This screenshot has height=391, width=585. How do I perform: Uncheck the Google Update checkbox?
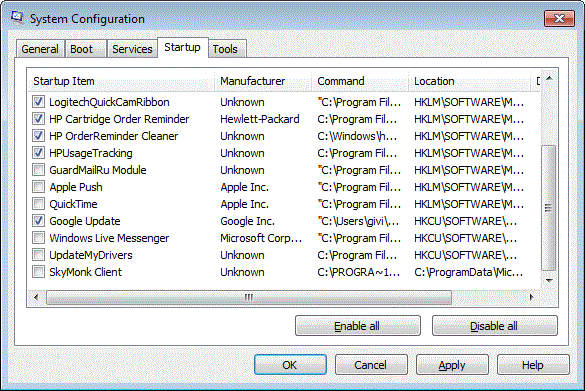(38, 221)
